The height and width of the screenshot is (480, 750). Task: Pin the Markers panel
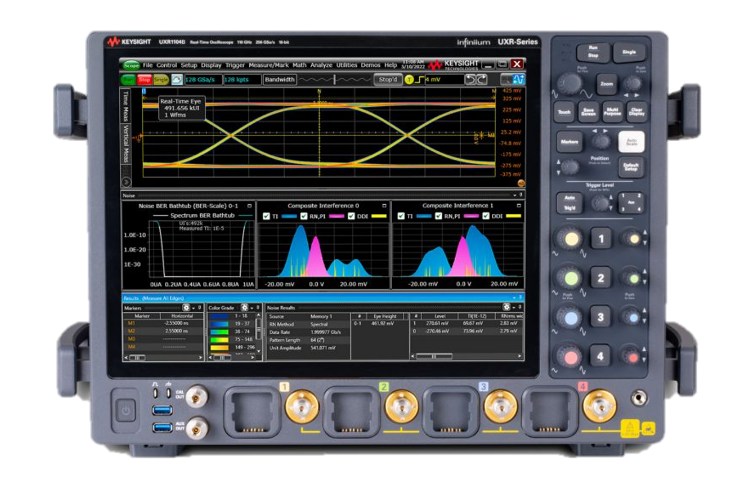[200, 307]
